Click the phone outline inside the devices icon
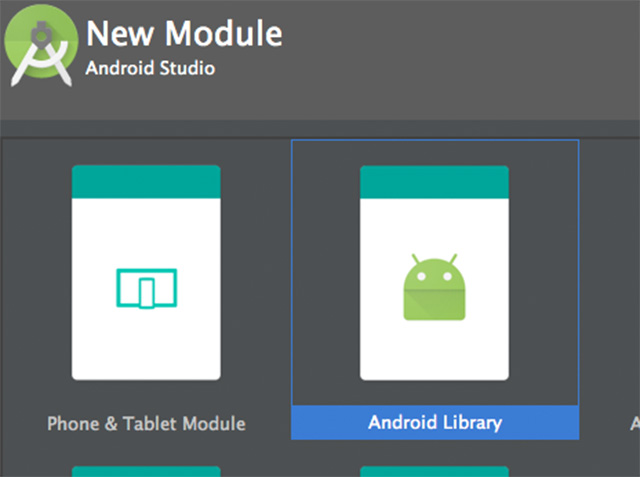The width and height of the screenshot is (640, 477). pyautogui.click(x=147, y=292)
